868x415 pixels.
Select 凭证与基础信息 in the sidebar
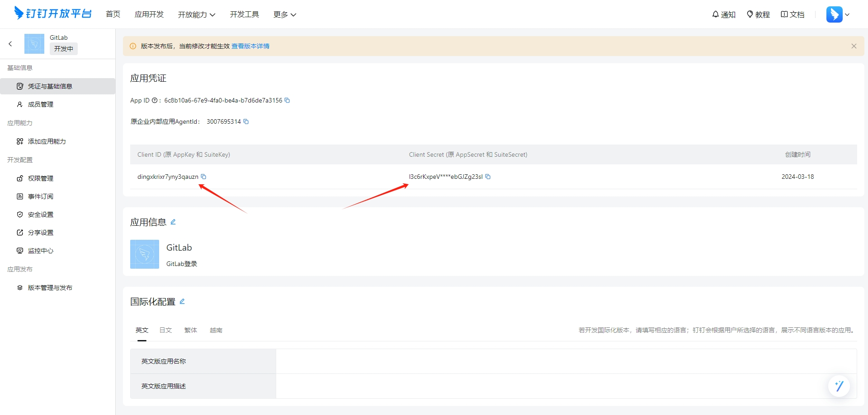(58, 86)
